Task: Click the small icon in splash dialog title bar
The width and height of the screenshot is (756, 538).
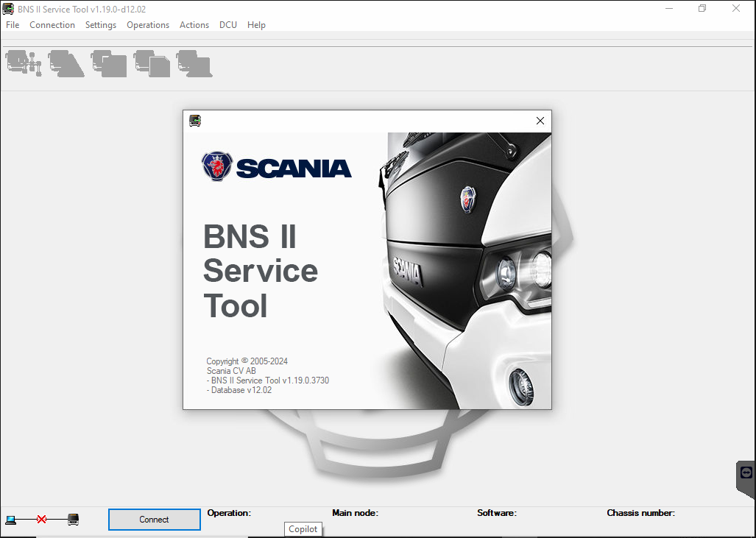Action: 195,121
